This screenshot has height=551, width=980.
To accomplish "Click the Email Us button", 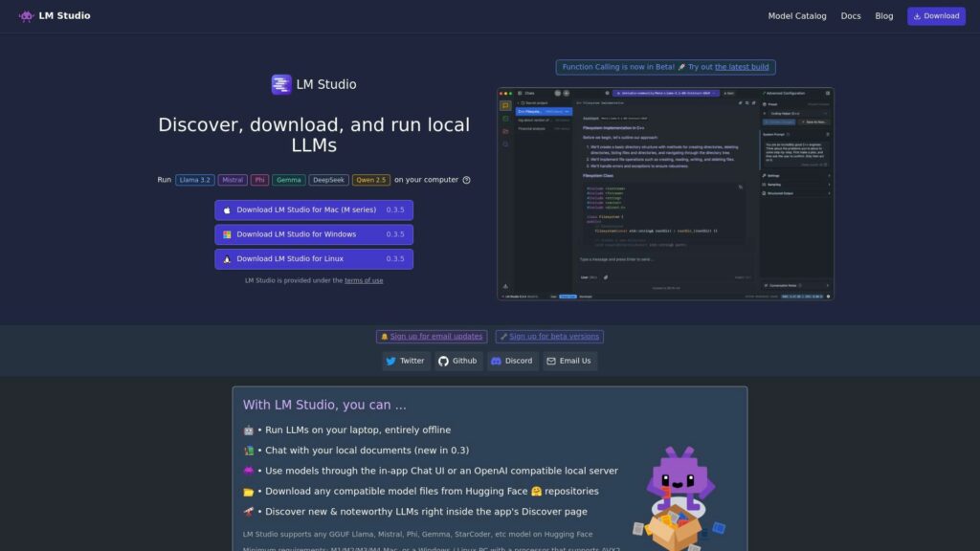I will point(569,361).
